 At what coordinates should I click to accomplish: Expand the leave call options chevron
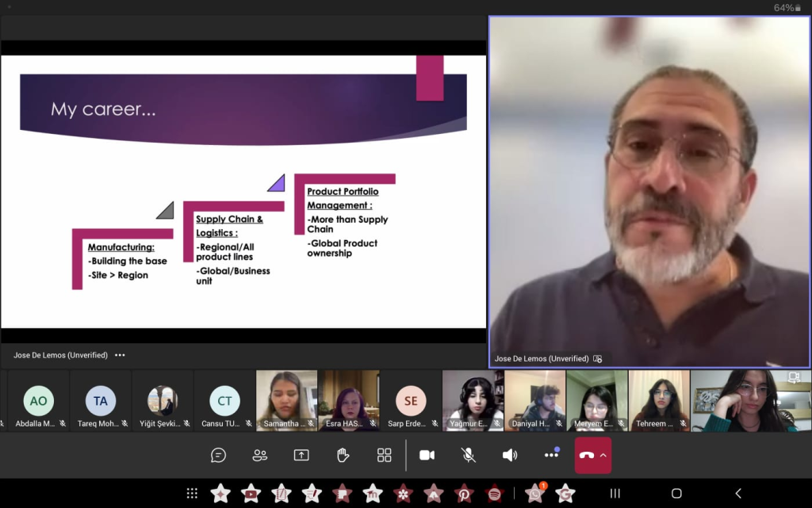tap(603, 455)
